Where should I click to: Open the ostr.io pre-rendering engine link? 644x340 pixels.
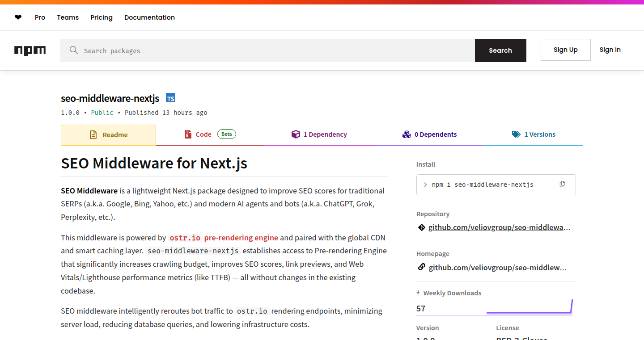click(224, 238)
